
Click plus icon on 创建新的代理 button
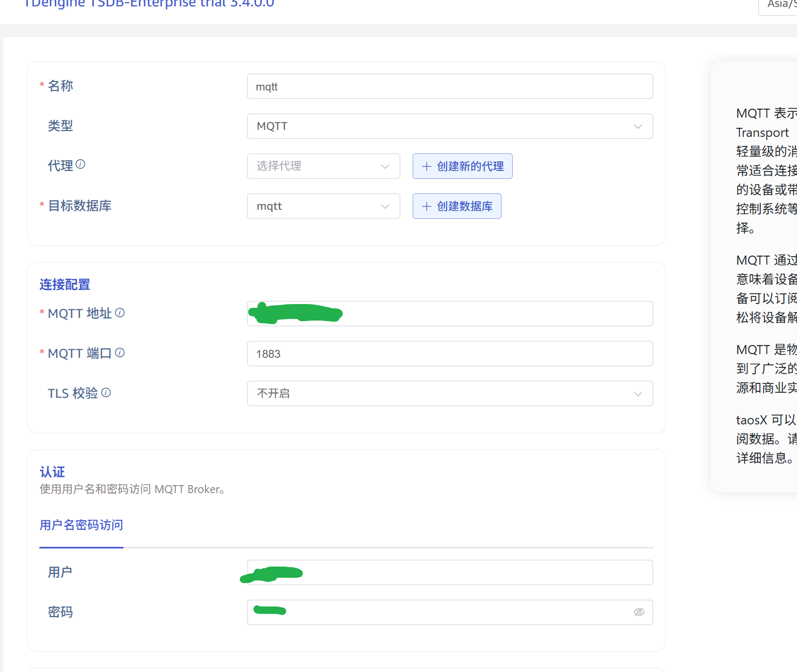pyautogui.click(x=426, y=167)
